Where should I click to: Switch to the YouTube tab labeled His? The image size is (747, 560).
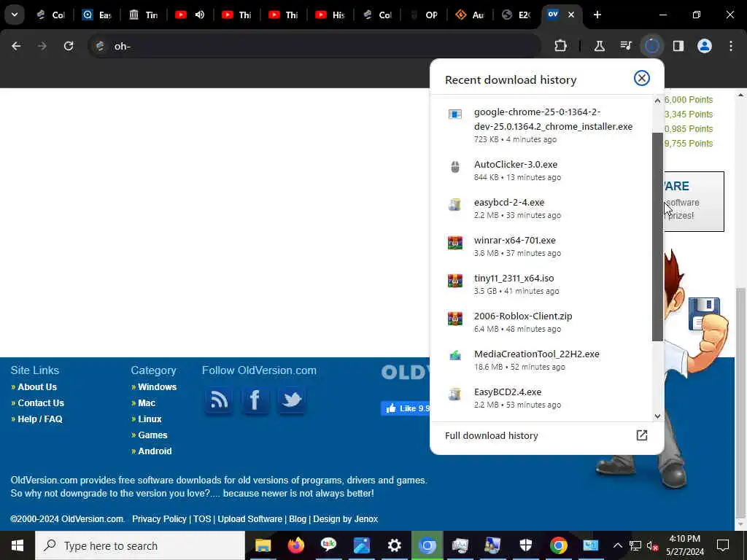pyautogui.click(x=330, y=15)
